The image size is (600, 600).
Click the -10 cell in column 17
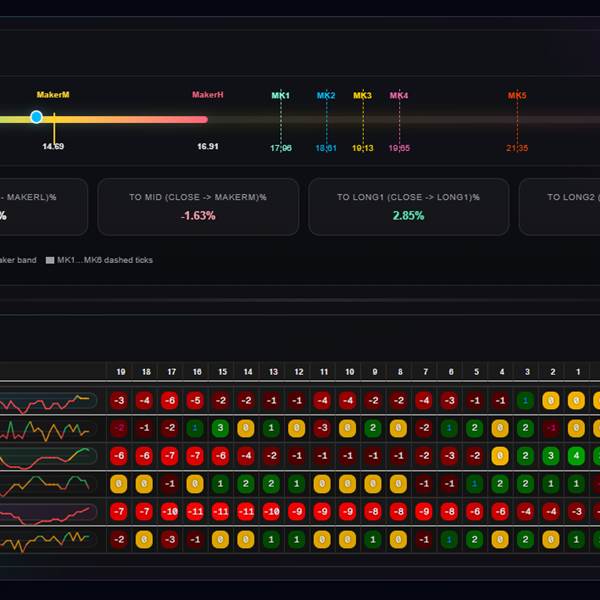coord(170,512)
